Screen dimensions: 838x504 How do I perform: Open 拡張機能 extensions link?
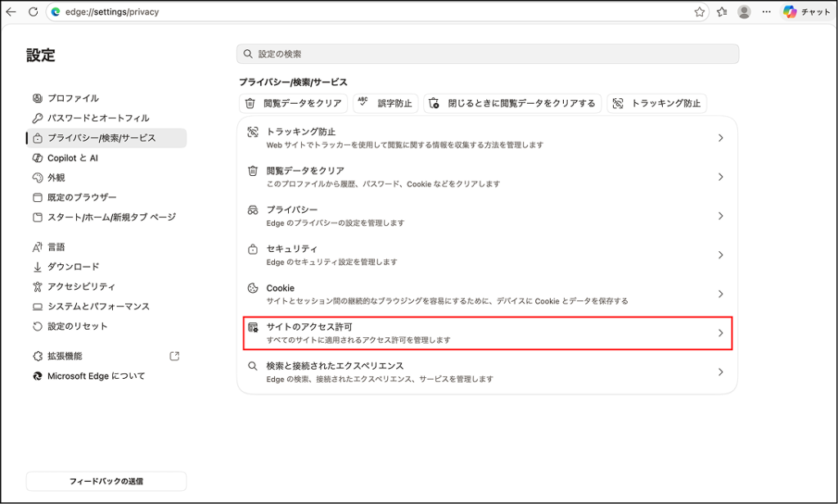[x=106, y=356]
